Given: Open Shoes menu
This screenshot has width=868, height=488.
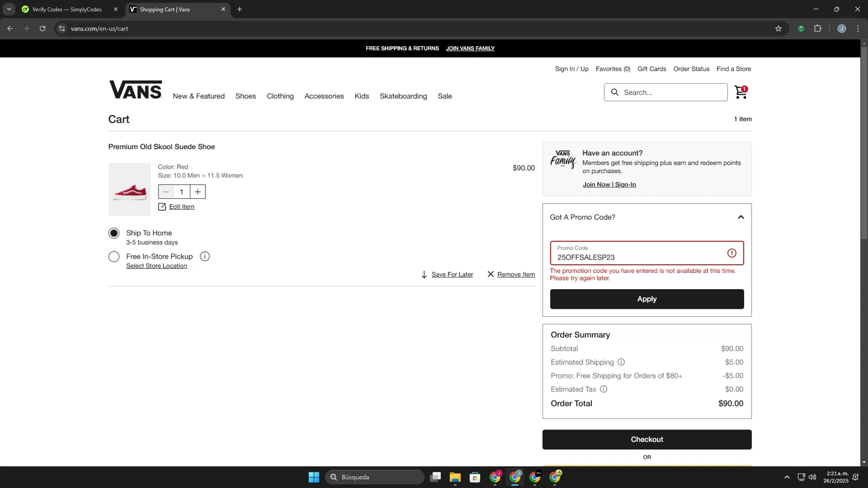Looking at the screenshot, I should coord(245,96).
